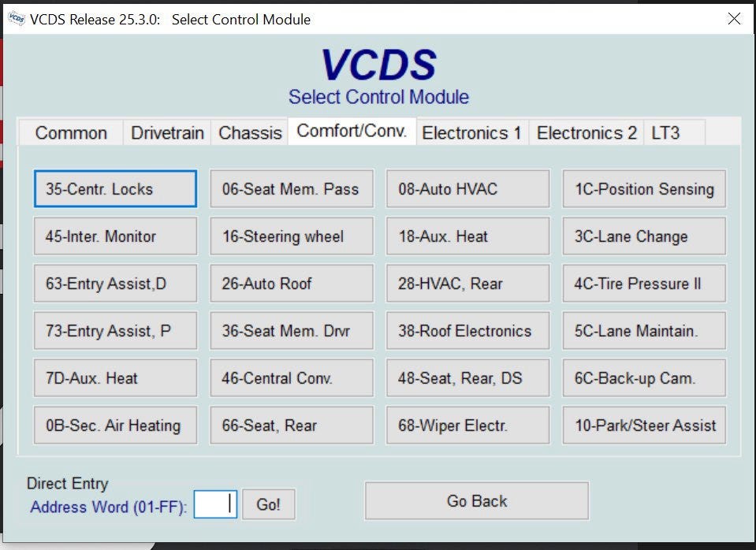The height and width of the screenshot is (550, 756).
Task: Click the 7D-Aux. Heat button
Action: (x=115, y=377)
